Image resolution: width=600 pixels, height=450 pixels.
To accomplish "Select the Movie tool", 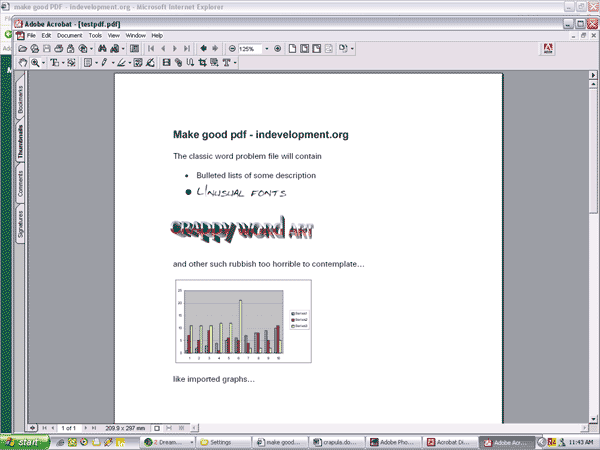I will (166, 63).
